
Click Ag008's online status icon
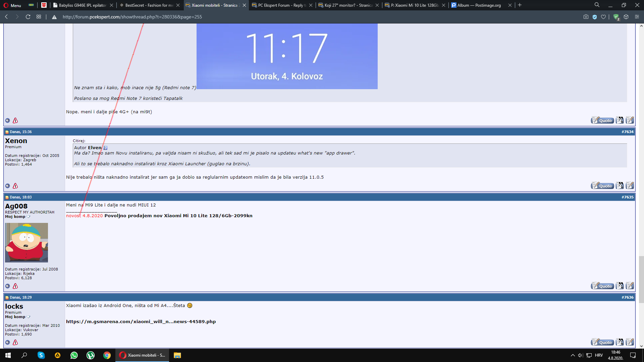7,286
